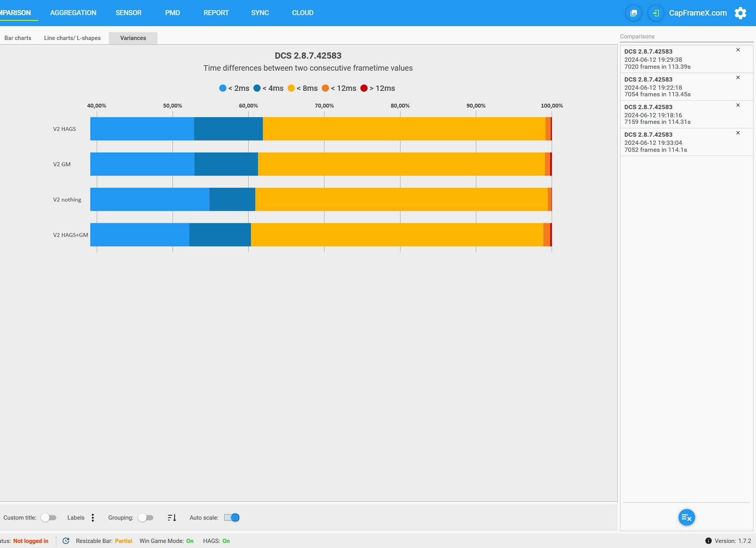Toggle the < 12ms legend series
The height and width of the screenshot is (548, 756).
(339, 88)
